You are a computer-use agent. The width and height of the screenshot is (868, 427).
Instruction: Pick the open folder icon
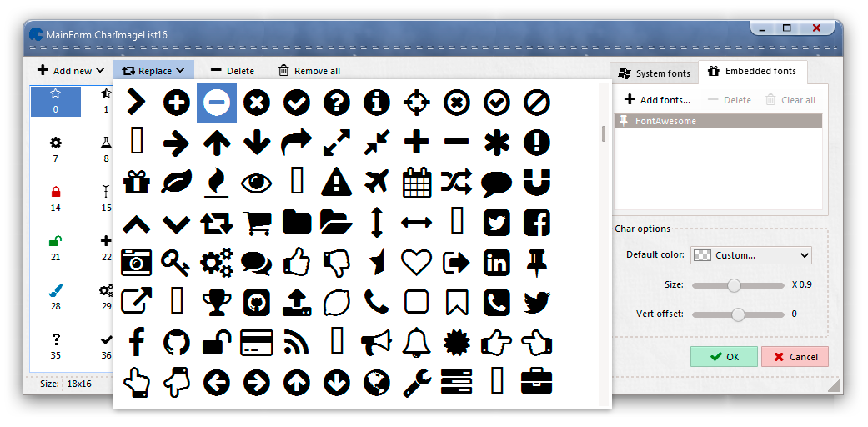coord(337,223)
